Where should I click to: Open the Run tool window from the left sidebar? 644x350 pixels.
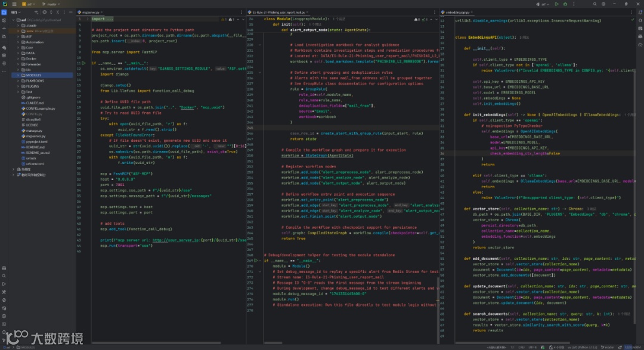[4, 284]
